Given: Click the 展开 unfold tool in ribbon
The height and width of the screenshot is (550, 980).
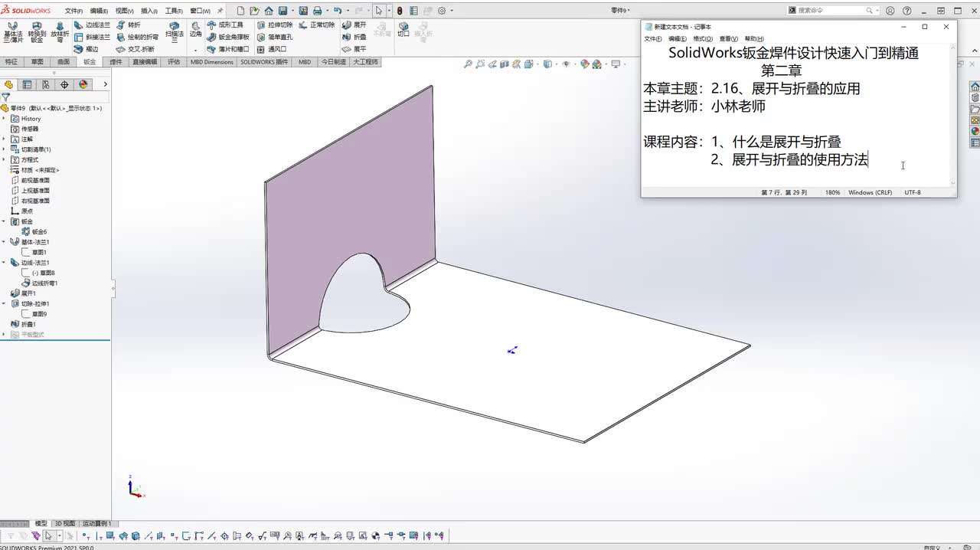Looking at the screenshot, I should (354, 25).
